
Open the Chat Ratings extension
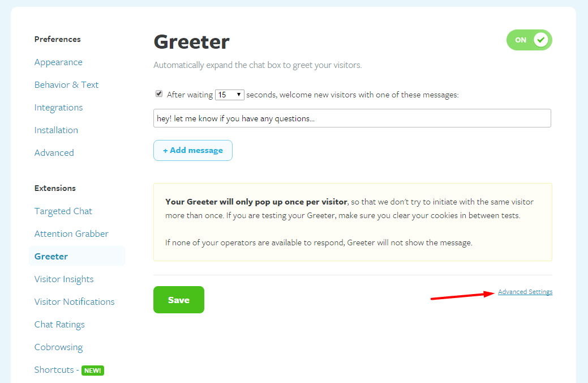(59, 325)
